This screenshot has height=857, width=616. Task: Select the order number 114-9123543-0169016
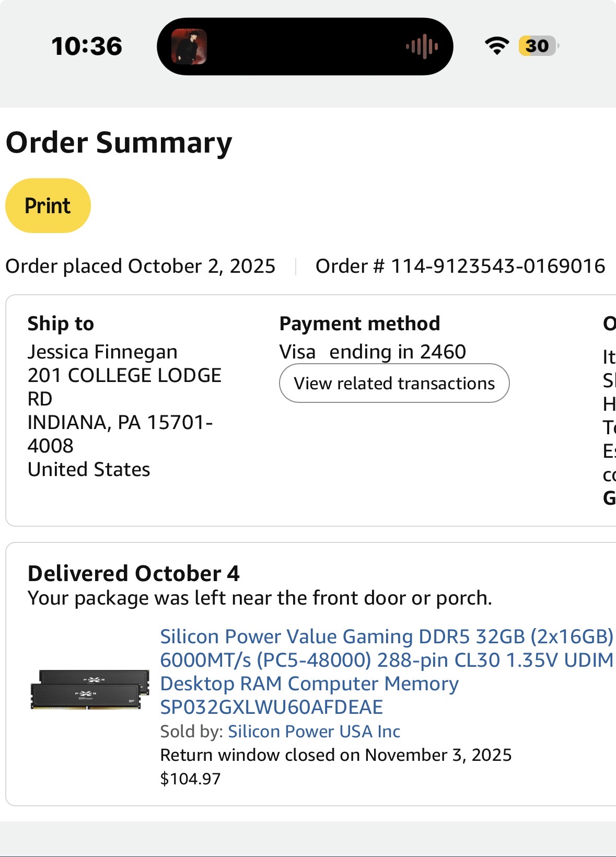click(497, 266)
